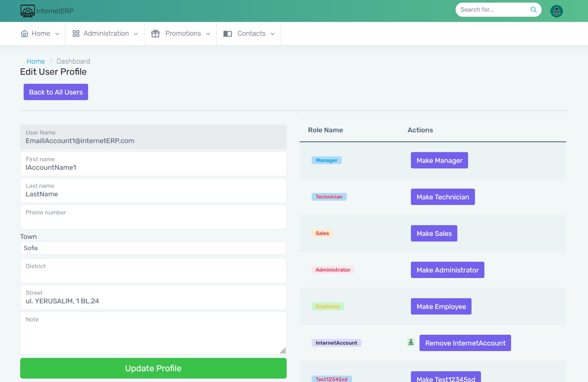Click the green Update Profile button
Screen dimensions: 588x382
(153, 368)
